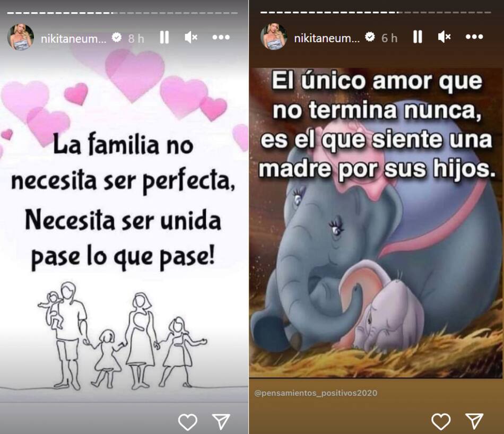Like the elephant mother story with the heart icon
The width and height of the screenshot is (504, 434).
coord(441,421)
